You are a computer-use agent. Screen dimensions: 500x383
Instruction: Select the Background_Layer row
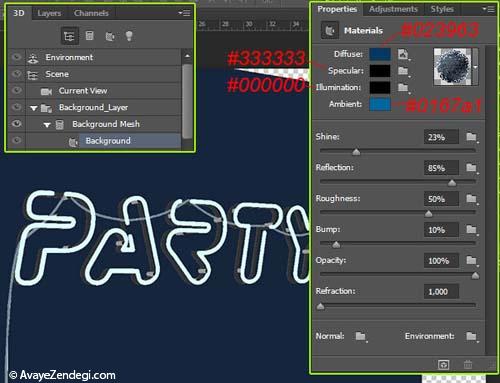(103, 107)
